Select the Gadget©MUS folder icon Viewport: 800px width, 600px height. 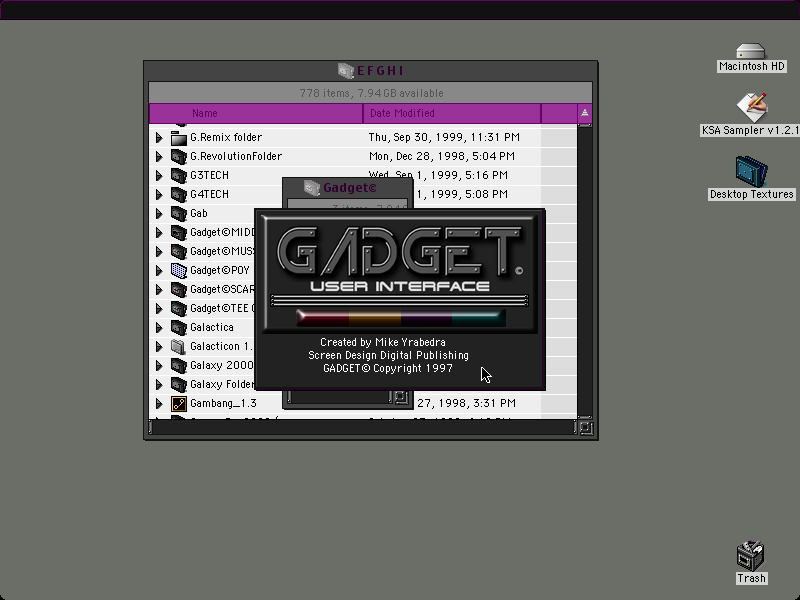(x=179, y=251)
